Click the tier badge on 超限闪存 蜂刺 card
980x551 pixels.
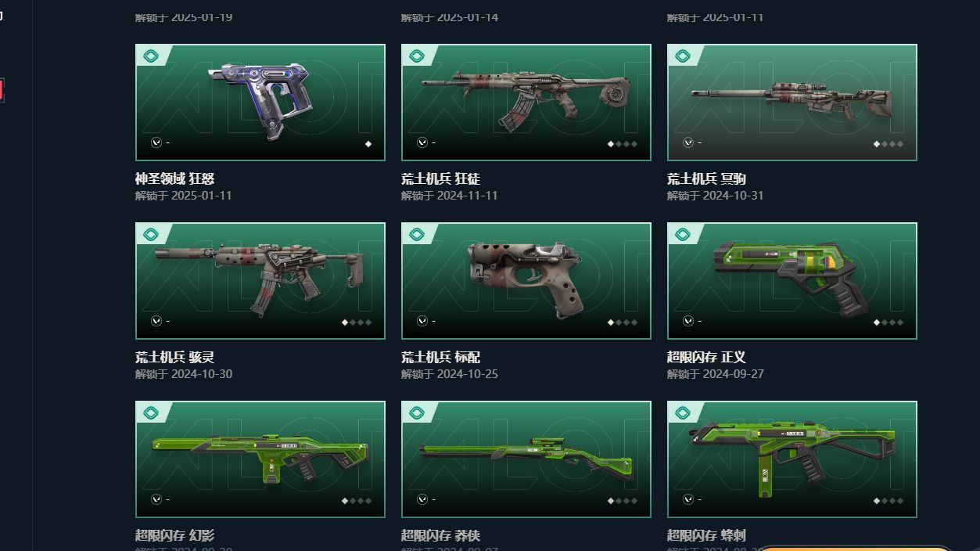pyautogui.click(x=683, y=412)
